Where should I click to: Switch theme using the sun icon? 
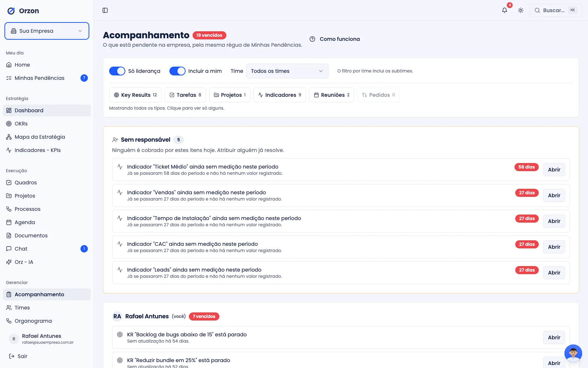tap(521, 10)
